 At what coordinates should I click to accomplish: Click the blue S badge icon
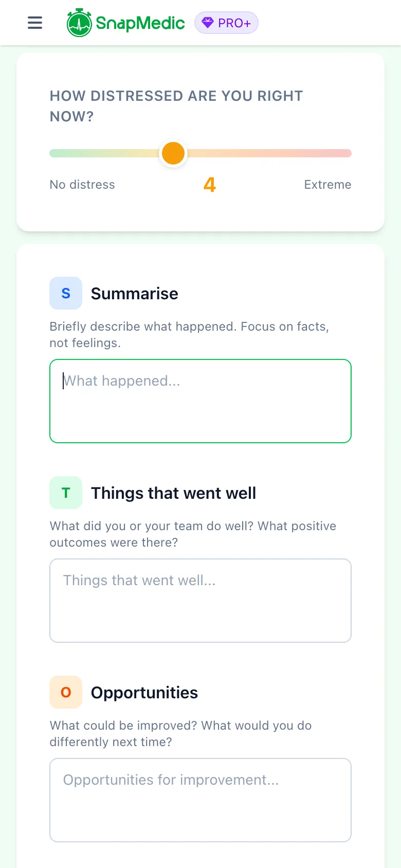(x=66, y=293)
